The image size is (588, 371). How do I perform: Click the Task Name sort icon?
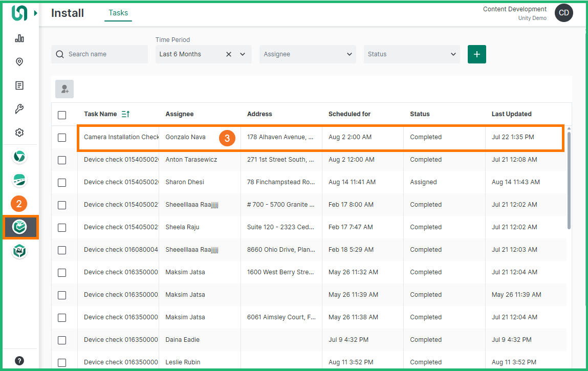click(x=125, y=114)
